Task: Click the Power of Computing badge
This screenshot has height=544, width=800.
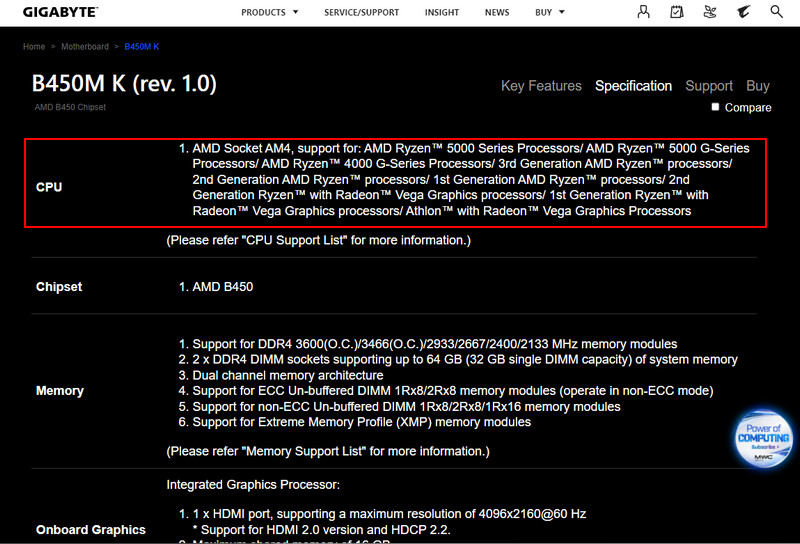Action: click(x=763, y=439)
